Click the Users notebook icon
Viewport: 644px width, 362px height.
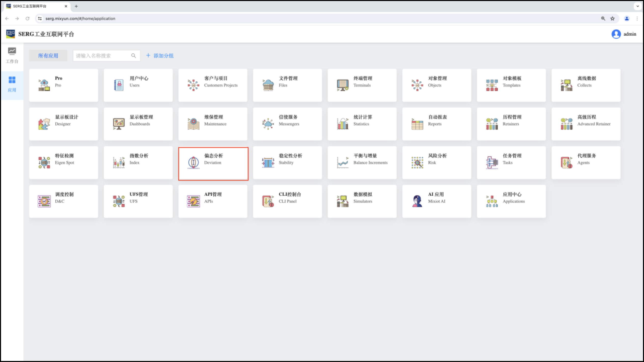(119, 85)
